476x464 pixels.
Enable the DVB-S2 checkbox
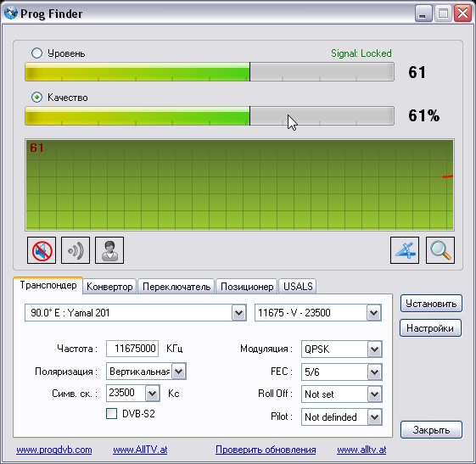pos(111,413)
